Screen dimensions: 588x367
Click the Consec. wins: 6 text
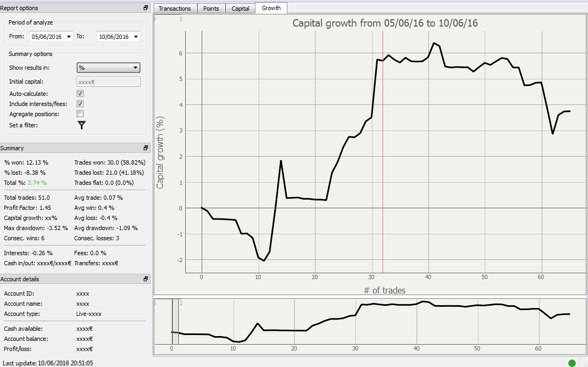[24, 238]
